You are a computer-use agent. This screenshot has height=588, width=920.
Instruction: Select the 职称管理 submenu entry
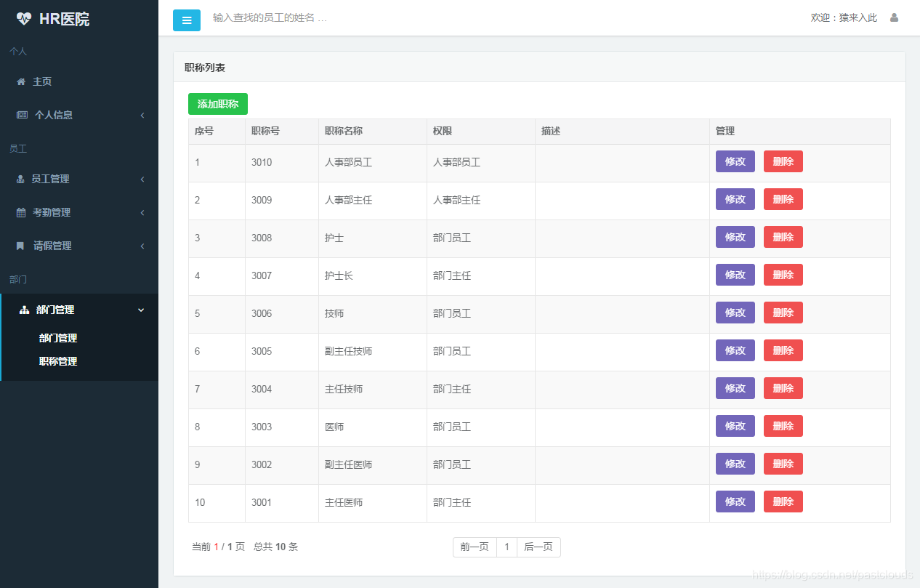coord(58,361)
